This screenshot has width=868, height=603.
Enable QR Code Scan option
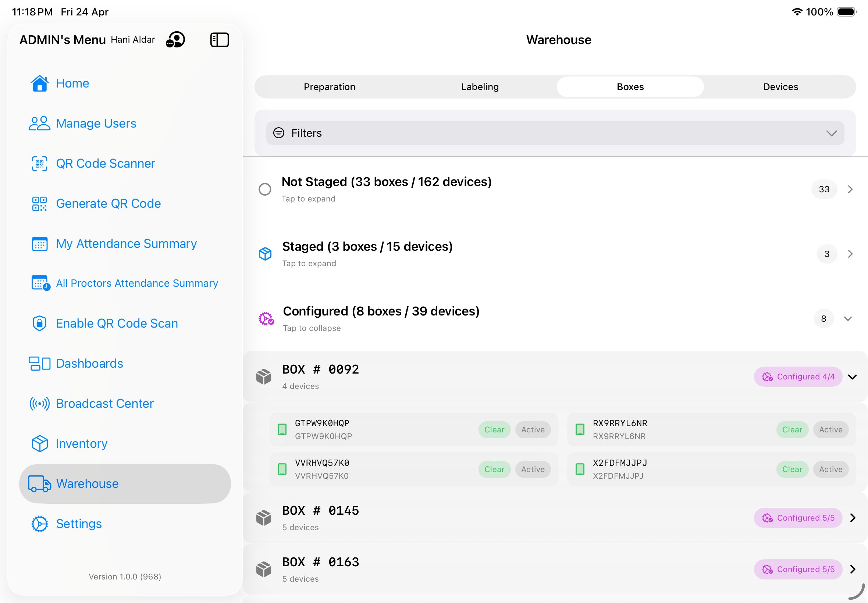coord(117,323)
